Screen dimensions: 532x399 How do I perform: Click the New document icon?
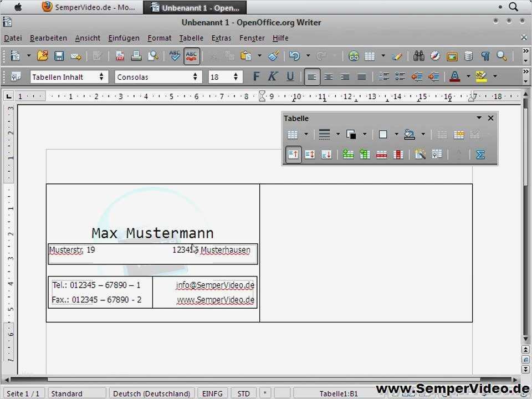pos(16,55)
